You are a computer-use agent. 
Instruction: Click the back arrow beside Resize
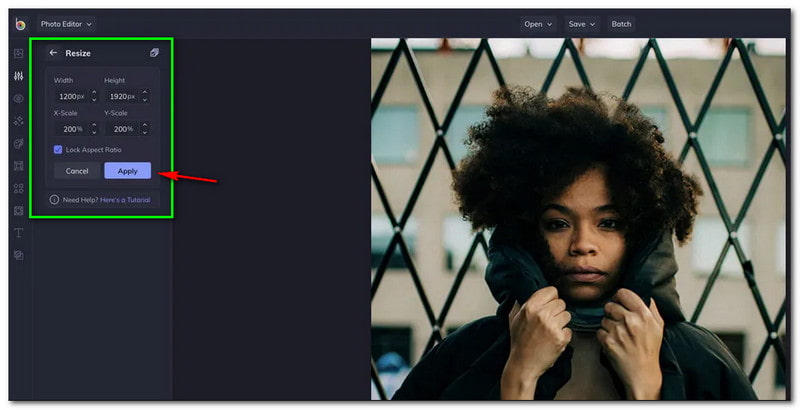(x=54, y=53)
